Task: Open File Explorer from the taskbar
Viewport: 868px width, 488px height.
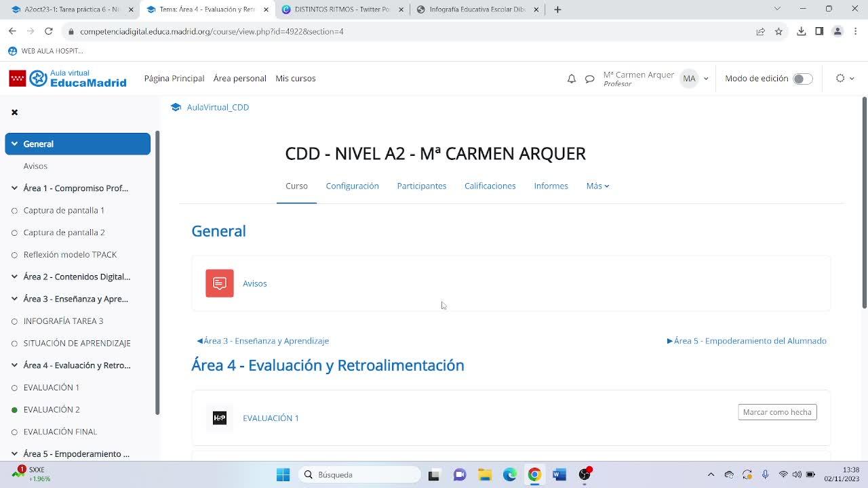Action: pos(484,474)
